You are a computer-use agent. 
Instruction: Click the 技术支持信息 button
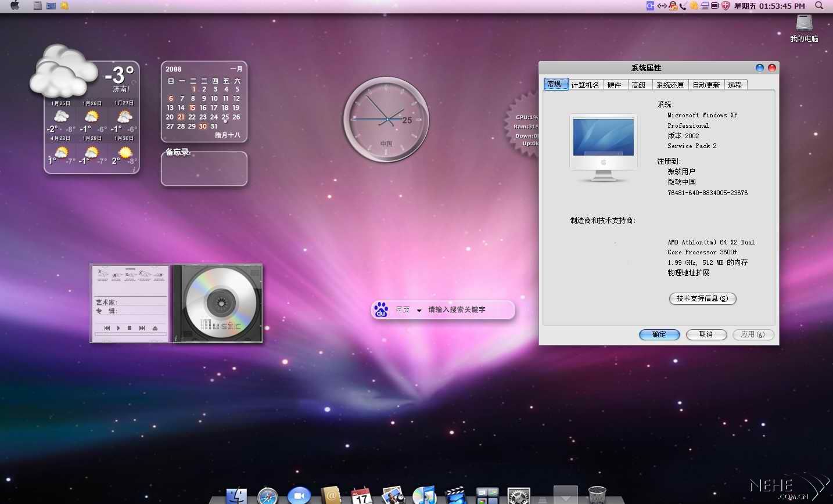click(x=702, y=298)
